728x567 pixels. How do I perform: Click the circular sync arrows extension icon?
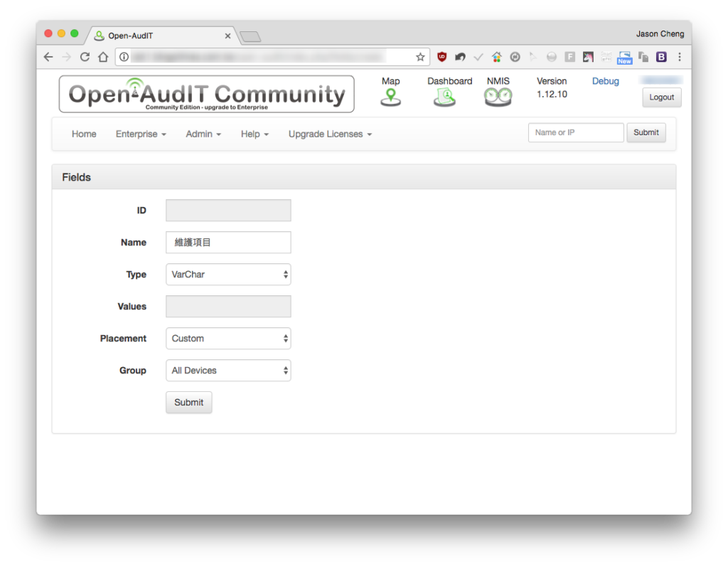coord(515,57)
